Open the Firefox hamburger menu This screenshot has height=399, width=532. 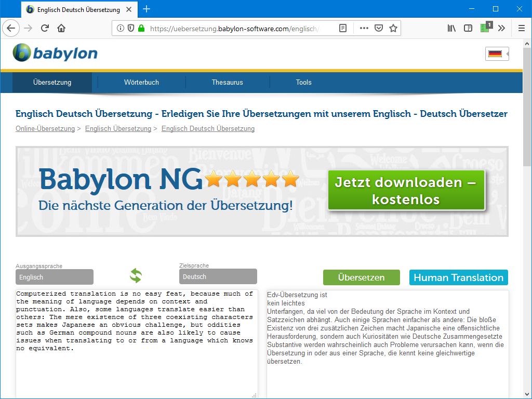click(x=522, y=28)
